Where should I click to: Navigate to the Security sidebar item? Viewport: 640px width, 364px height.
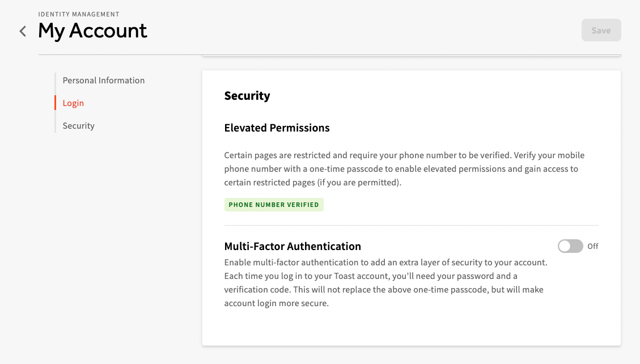[78, 125]
